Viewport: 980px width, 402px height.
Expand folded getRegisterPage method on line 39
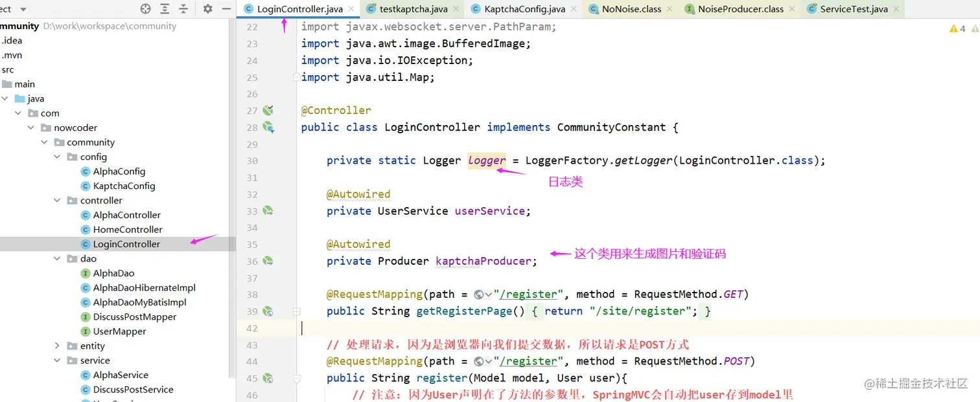click(x=297, y=311)
